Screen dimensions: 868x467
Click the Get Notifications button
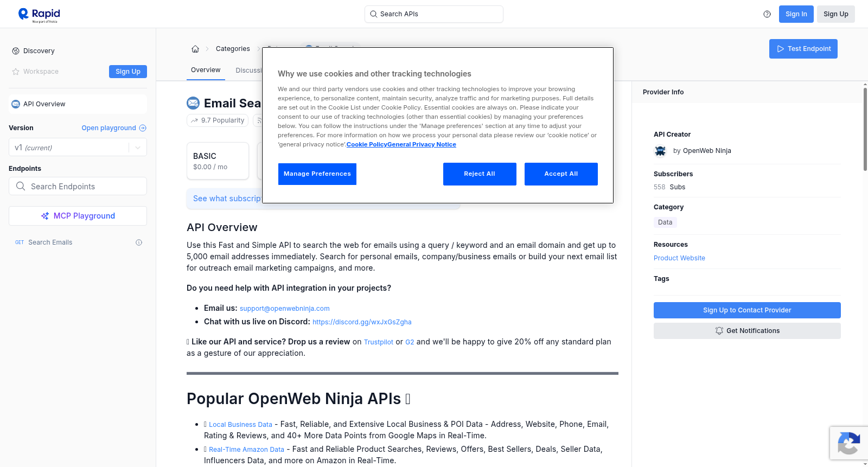(x=747, y=331)
